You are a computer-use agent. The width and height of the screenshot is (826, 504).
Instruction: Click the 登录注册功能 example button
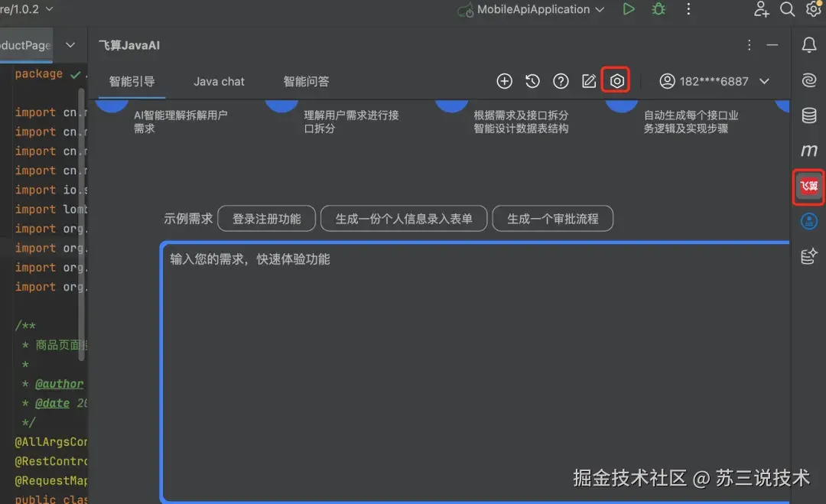pos(266,219)
